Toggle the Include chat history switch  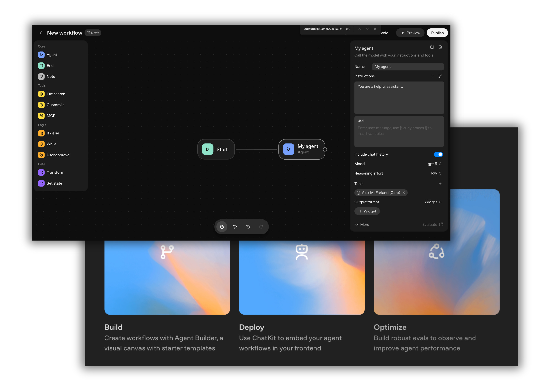438,154
